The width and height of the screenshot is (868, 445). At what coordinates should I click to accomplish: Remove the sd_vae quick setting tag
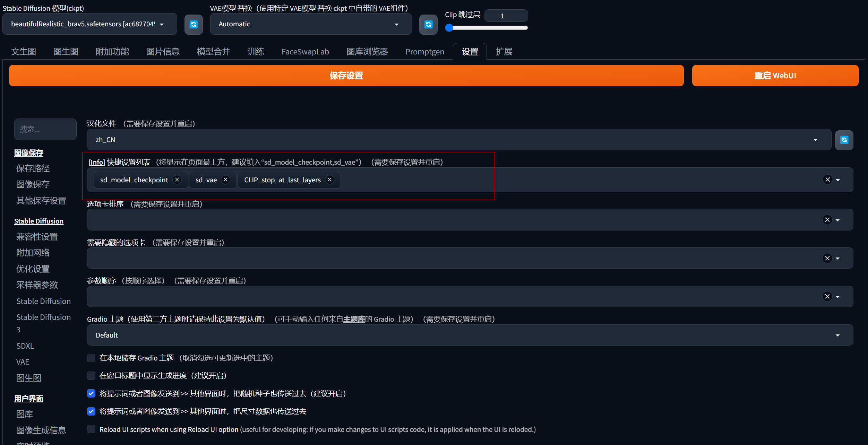tap(226, 180)
